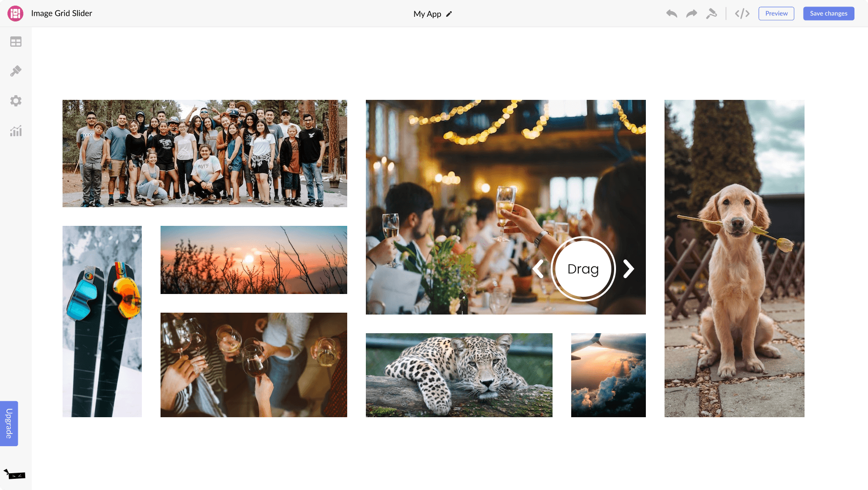Click the slider's right arrow chevron
The image size is (868, 490).
click(629, 269)
